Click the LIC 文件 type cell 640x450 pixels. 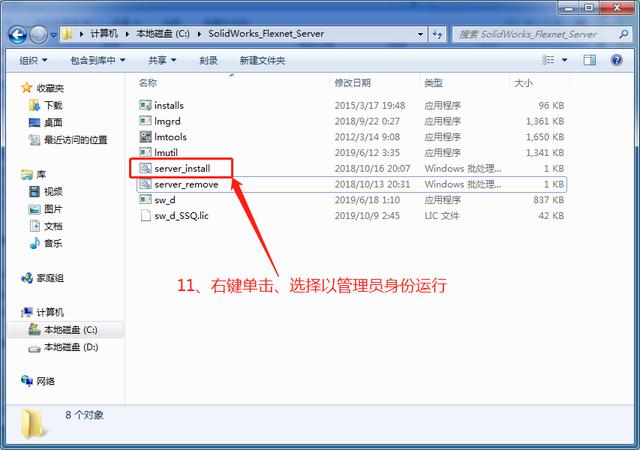pos(442,216)
